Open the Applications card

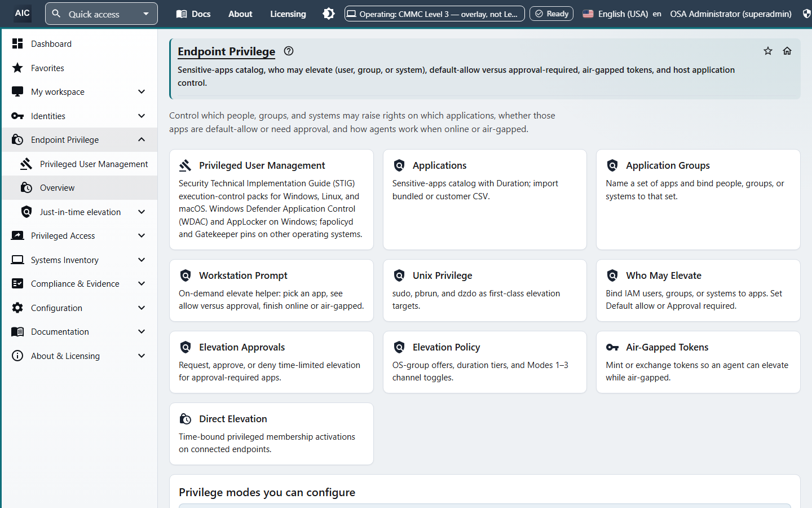pyautogui.click(x=485, y=199)
